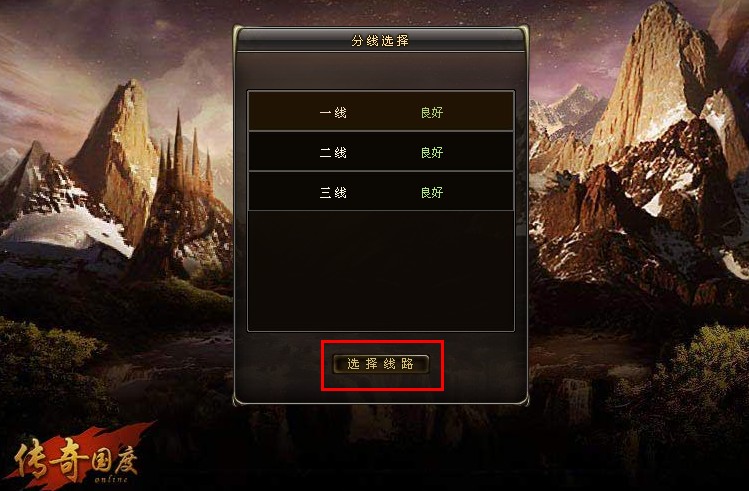The image size is (749, 491).
Task: Click the 二线 label text
Action: (333, 153)
